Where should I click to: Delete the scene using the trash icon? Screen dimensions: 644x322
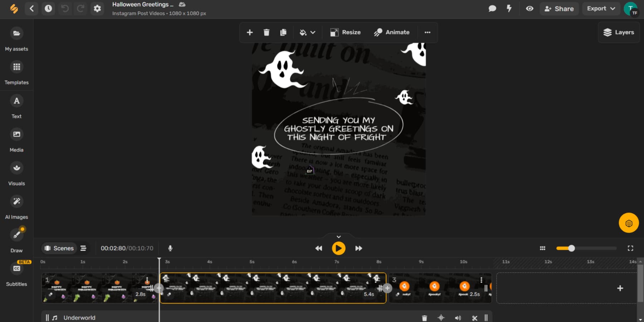(266, 32)
